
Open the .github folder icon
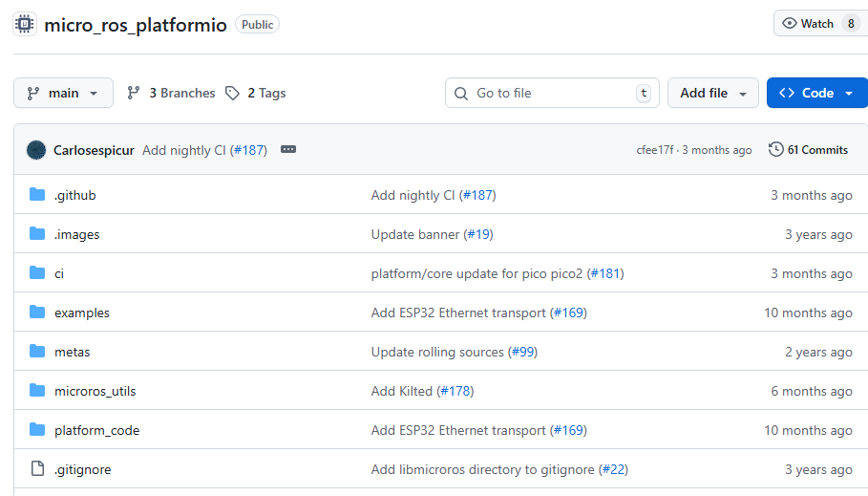pos(37,195)
